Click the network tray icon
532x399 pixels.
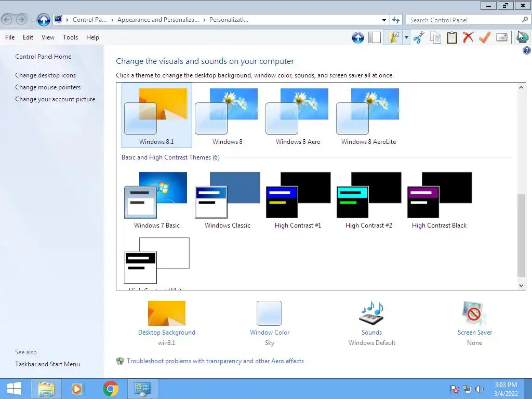click(x=467, y=389)
